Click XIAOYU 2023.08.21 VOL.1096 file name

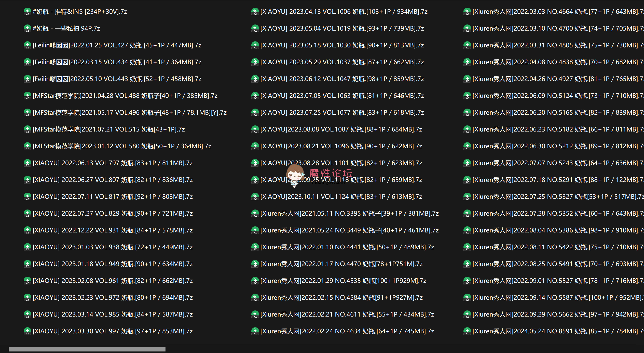pos(341,146)
